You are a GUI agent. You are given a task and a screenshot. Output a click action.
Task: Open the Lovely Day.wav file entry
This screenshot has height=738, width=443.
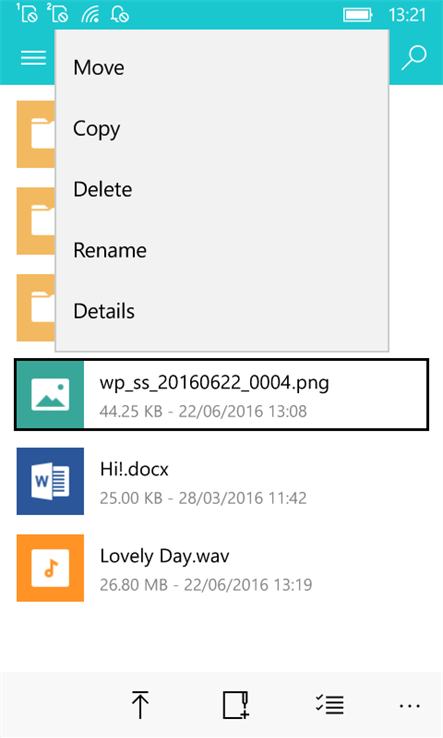(x=222, y=568)
